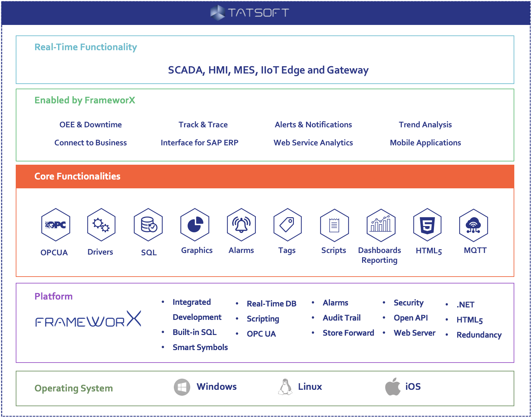Click the iOS text label

coord(413,387)
